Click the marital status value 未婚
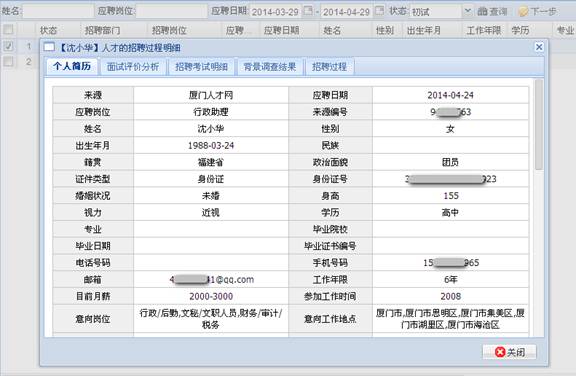Image resolution: width=576 pixels, height=376 pixels. (x=211, y=196)
